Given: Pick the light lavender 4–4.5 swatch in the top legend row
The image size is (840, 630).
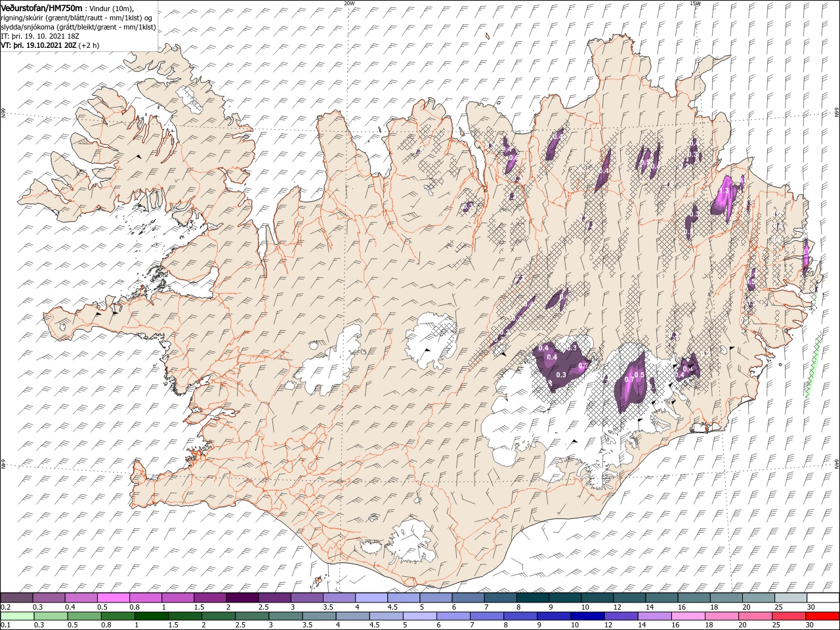Looking at the screenshot, I should click(x=371, y=598).
